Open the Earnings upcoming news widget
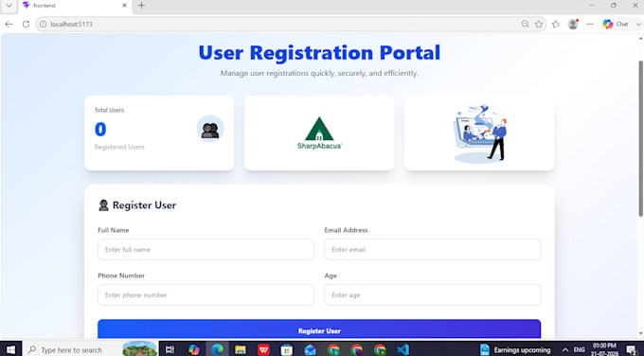This screenshot has width=644, height=356. tap(515, 349)
